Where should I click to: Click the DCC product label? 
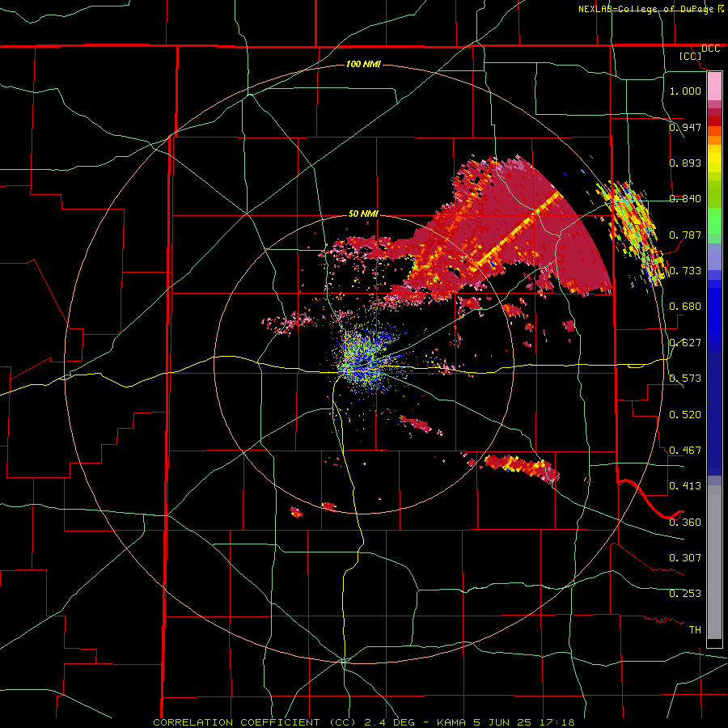point(710,49)
